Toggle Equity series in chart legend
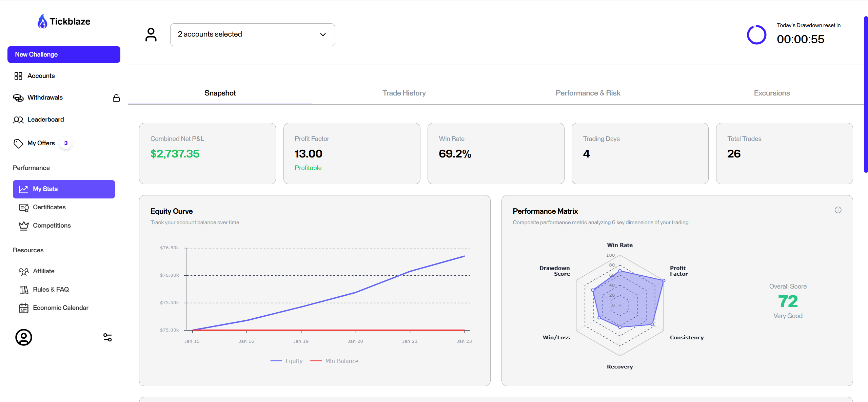Screen dimensions: 868x402 [x=287, y=361]
